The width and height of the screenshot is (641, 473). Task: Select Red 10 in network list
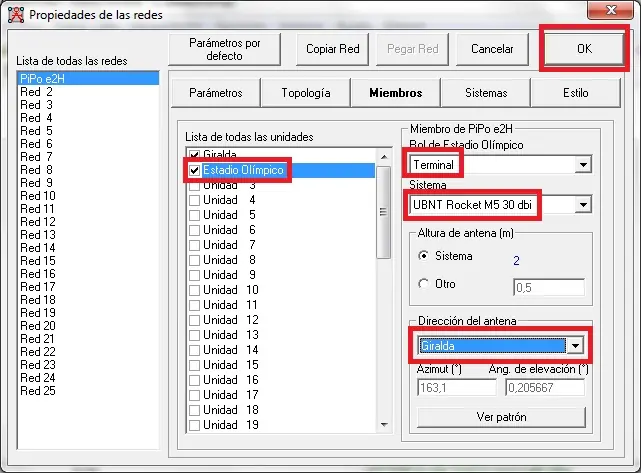(x=88, y=196)
